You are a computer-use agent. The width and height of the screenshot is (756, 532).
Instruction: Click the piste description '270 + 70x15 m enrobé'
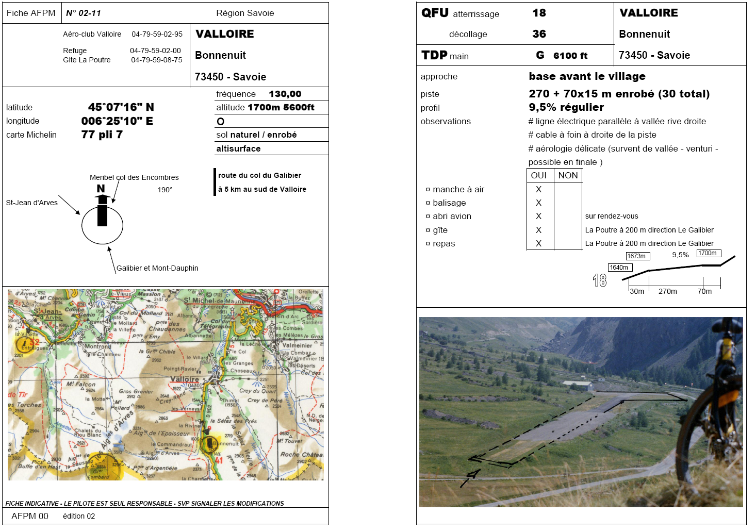(x=619, y=94)
